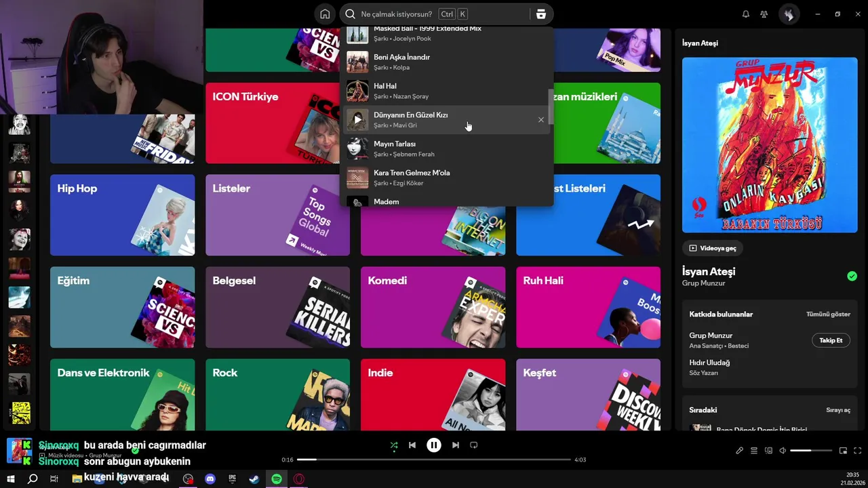This screenshot has height=488, width=868.
Task: Go to Spotify Home via the house icon
Action: pos(325,14)
